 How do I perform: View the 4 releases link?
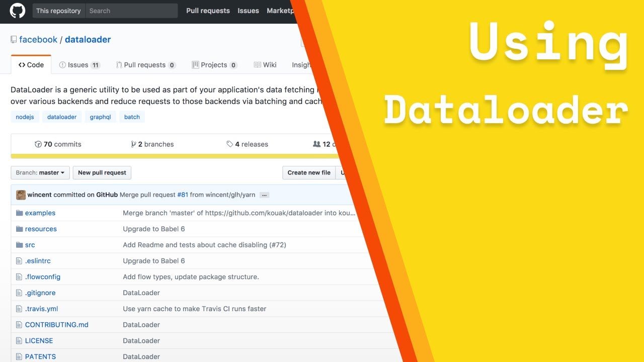[248, 144]
